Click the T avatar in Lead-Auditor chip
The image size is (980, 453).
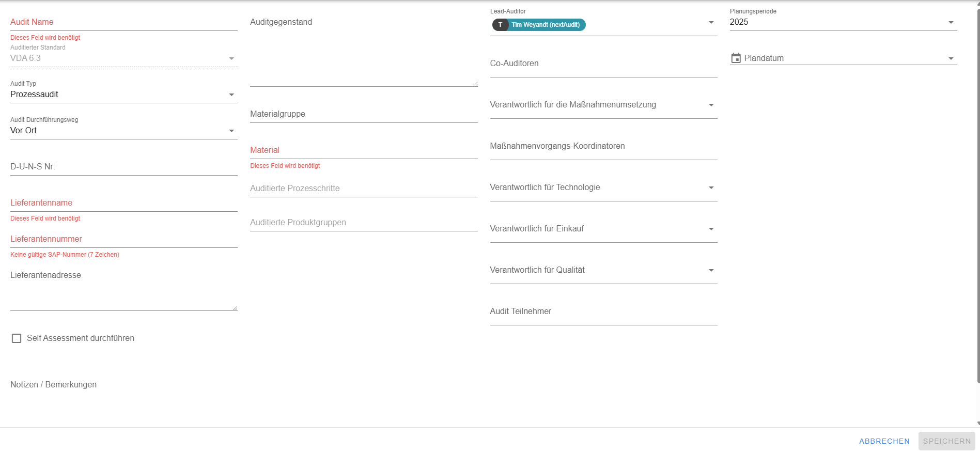[x=500, y=25]
